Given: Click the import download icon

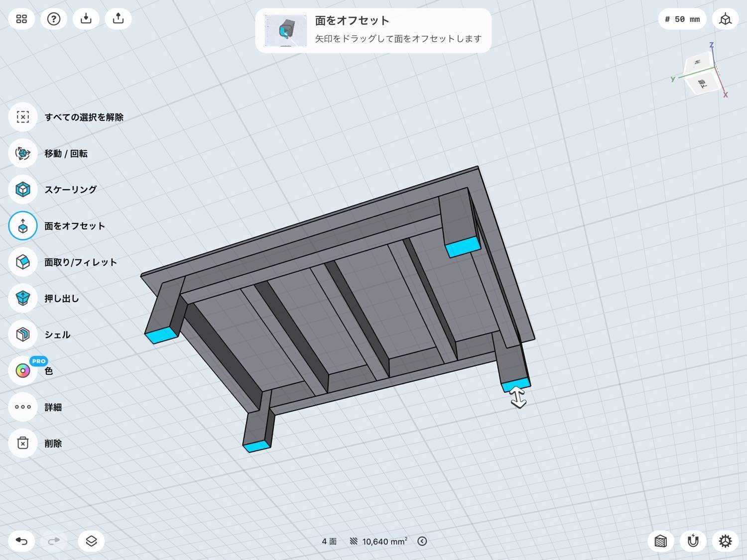Looking at the screenshot, I should pyautogui.click(x=86, y=19).
